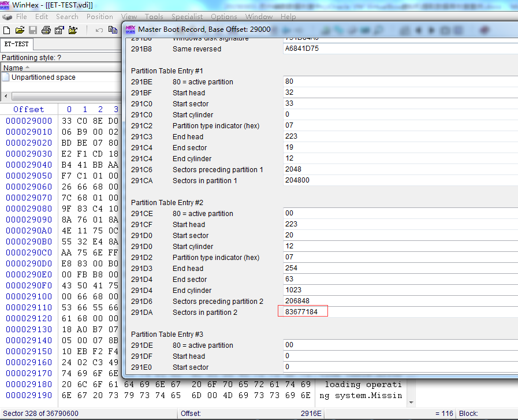Click the HEX icon in Master Boot Record title
The image size is (518, 420).
pos(131,29)
